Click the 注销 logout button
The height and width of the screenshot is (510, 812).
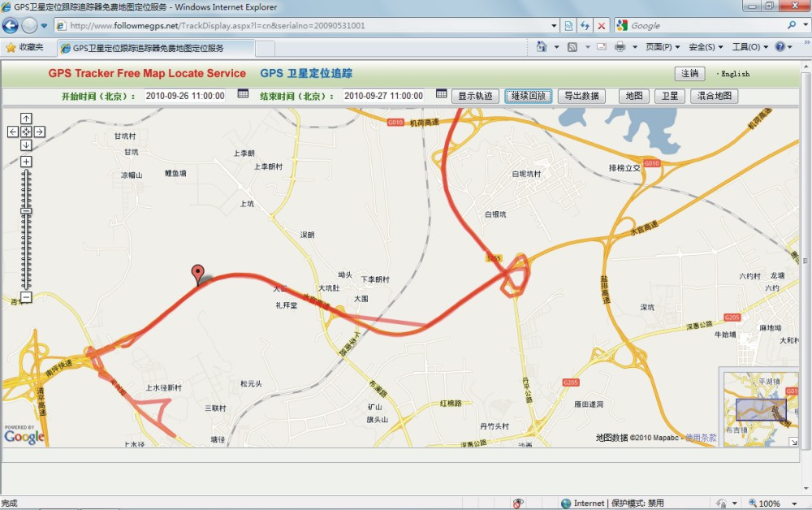pos(689,74)
